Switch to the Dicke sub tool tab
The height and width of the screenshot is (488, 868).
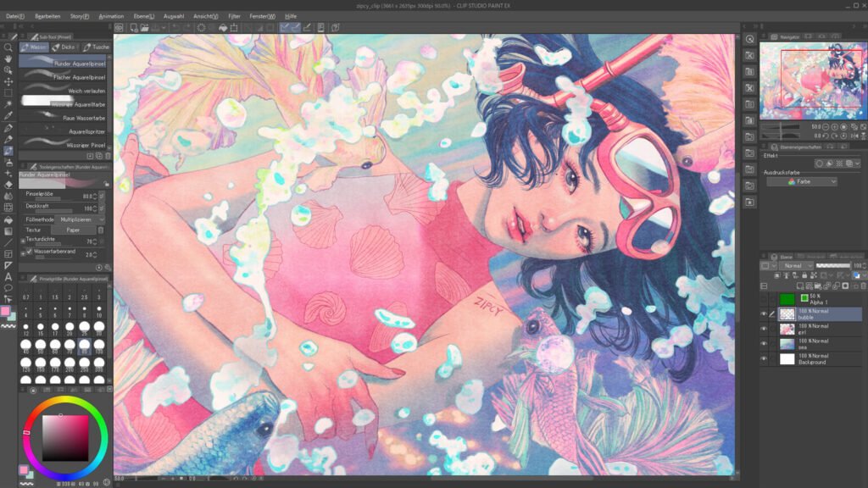[x=64, y=47]
